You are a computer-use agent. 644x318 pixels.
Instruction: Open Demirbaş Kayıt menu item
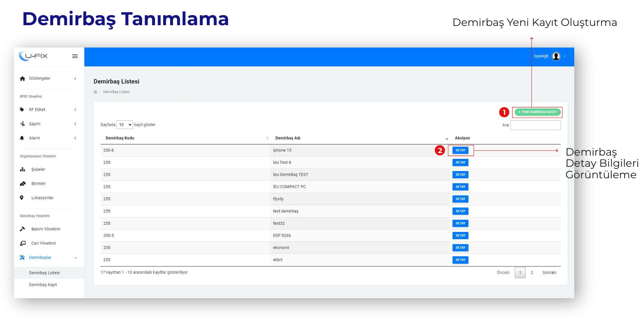point(43,285)
